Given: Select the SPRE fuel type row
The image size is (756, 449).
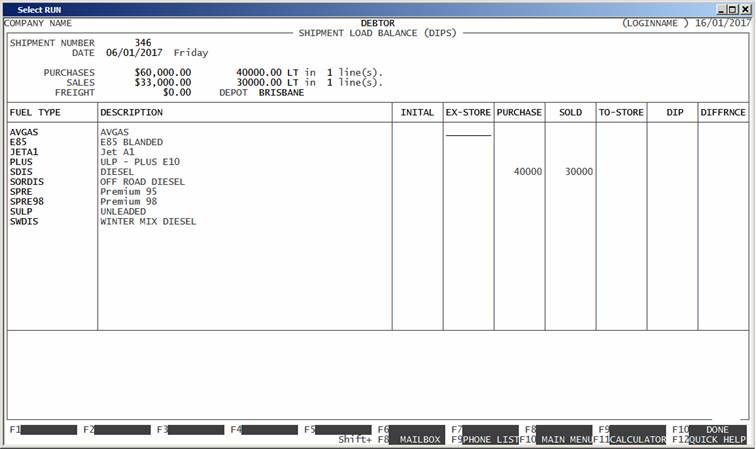Looking at the screenshot, I should click(x=21, y=191).
